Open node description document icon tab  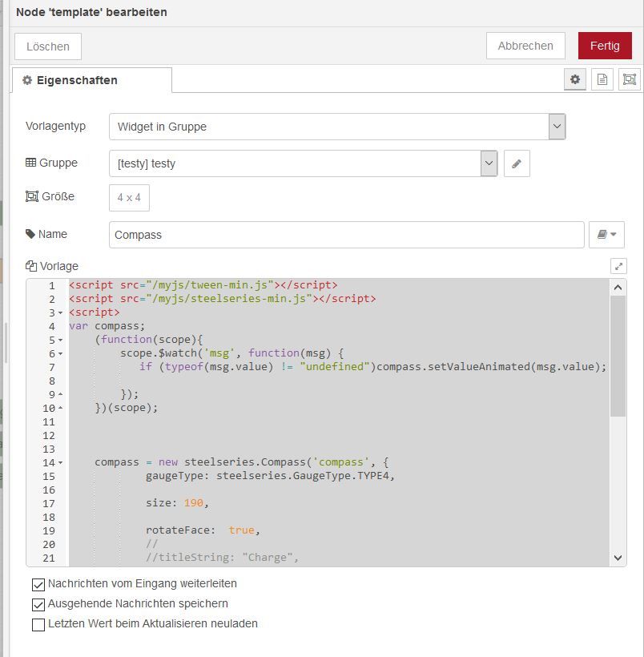(x=602, y=79)
